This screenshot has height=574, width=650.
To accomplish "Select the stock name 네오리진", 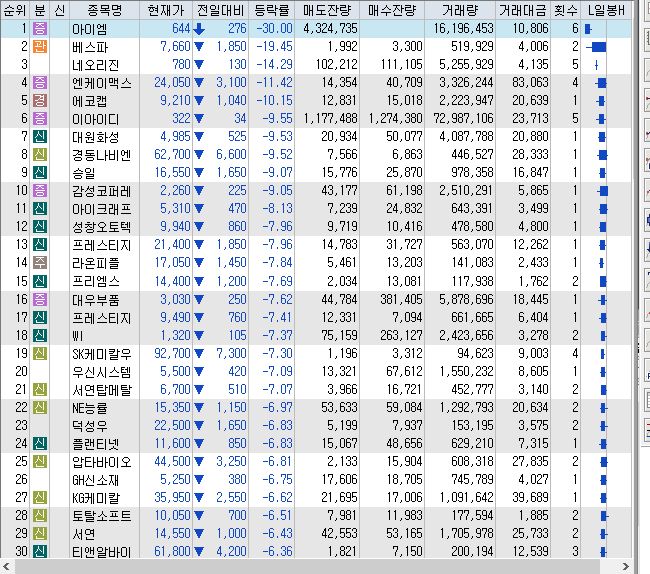I will pos(96,65).
